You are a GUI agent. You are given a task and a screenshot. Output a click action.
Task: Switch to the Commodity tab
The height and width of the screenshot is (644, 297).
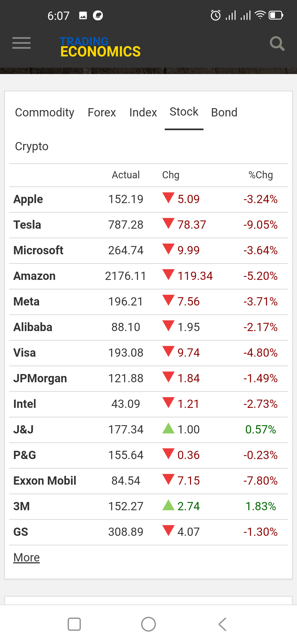click(45, 113)
